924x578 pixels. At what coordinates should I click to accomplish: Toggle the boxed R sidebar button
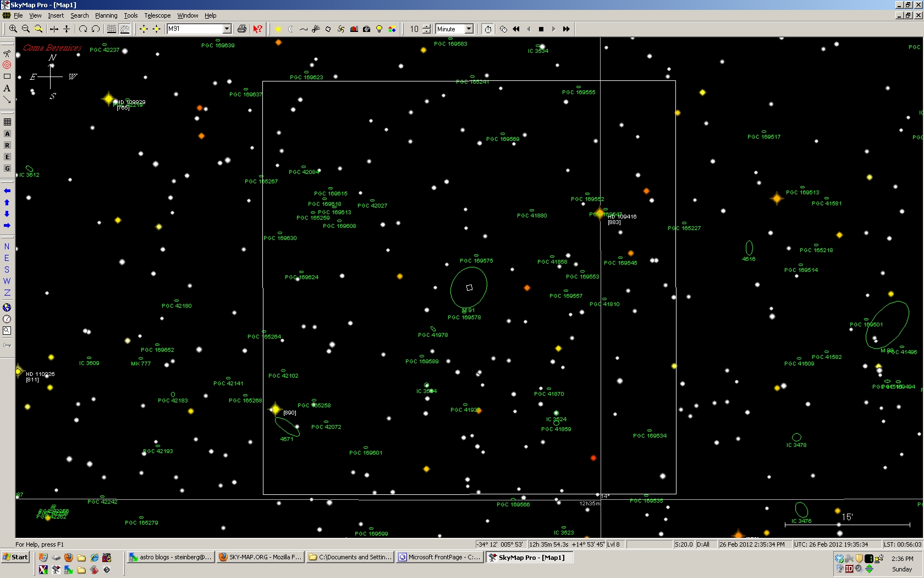pos(7,145)
